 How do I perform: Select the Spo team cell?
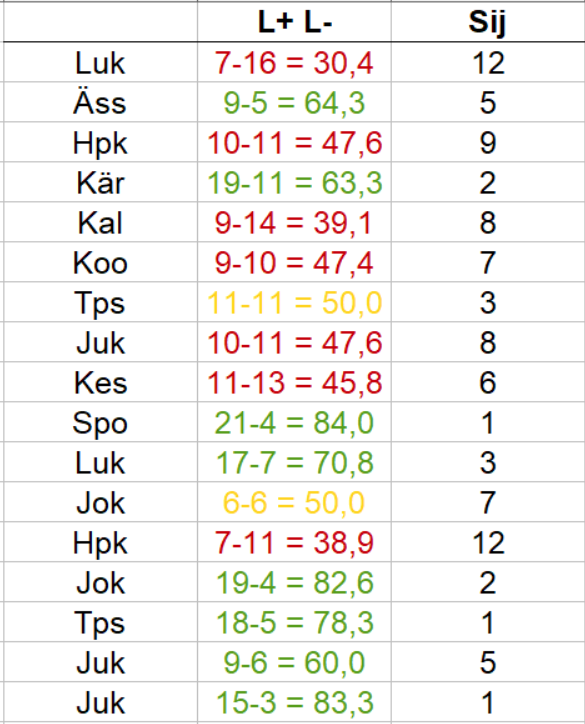pos(100,422)
